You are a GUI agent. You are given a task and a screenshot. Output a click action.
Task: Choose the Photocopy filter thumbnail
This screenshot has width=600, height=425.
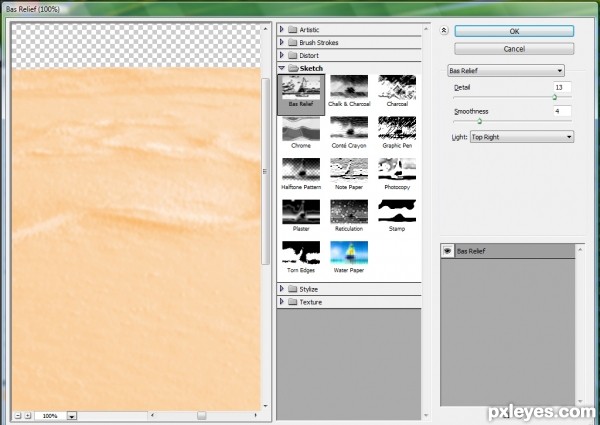point(397,174)
